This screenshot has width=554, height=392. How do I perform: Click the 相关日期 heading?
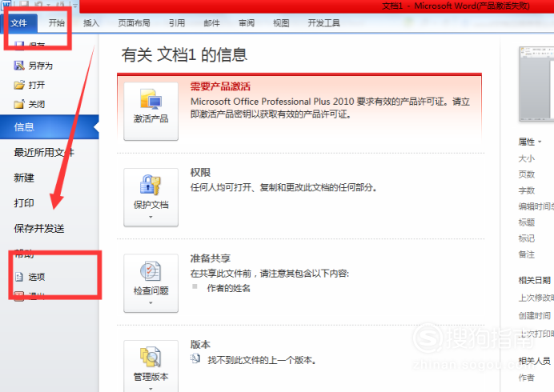click(535, 280)
